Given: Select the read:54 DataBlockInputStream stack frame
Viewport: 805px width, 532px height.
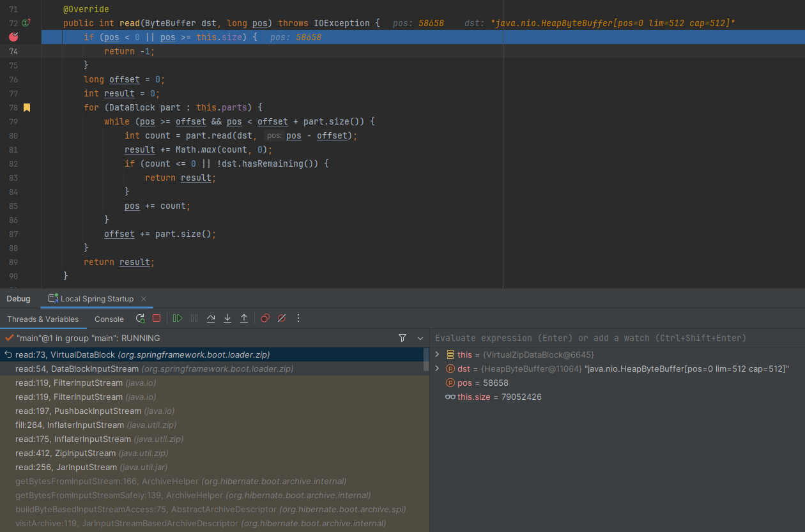Looking at the screenshot, I should click(96, 369).
